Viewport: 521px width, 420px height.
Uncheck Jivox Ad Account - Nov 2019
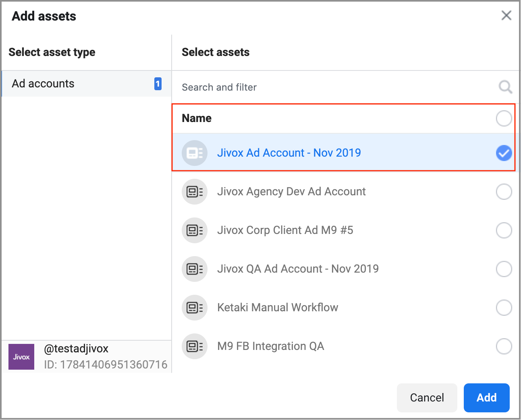pyautogui.click(x=504, y=153)
